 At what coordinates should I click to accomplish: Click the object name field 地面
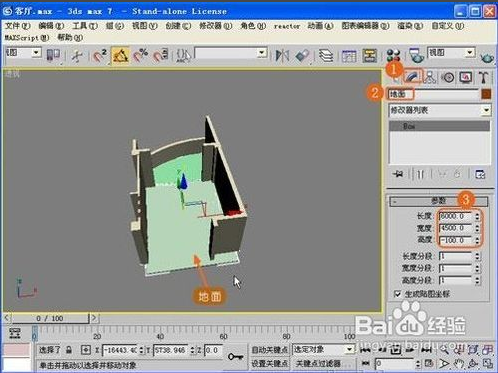[433, 94]
